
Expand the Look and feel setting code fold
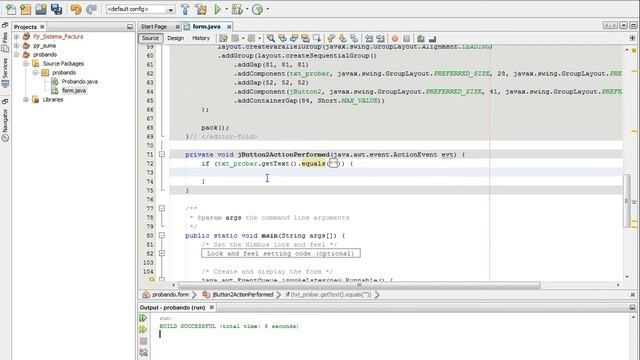point(162,253)
